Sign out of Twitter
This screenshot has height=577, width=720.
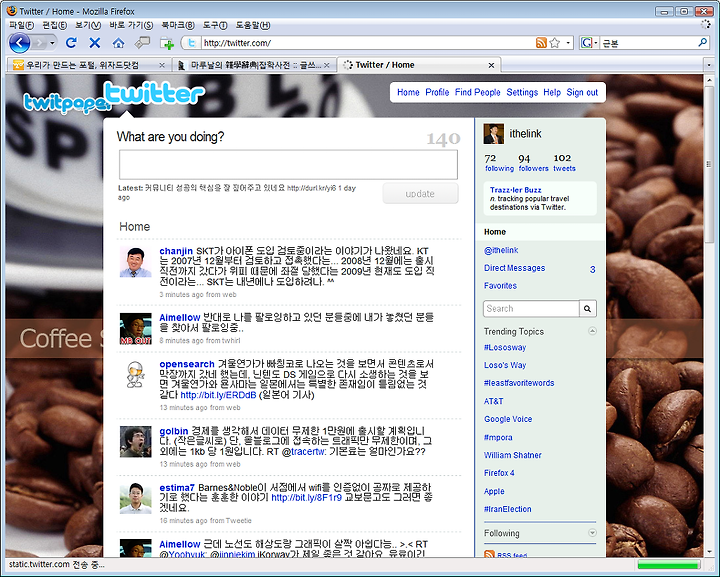click(582, 92)
